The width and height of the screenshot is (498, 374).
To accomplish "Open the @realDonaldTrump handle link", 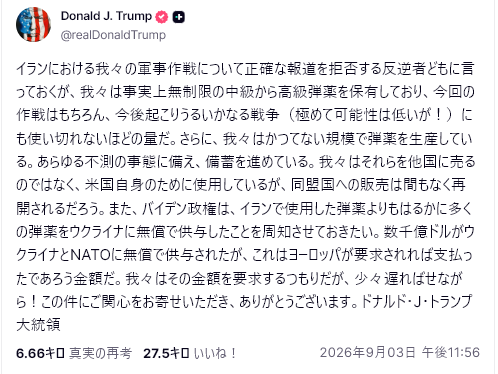I will pyautogui.click(x=113, y=35).
